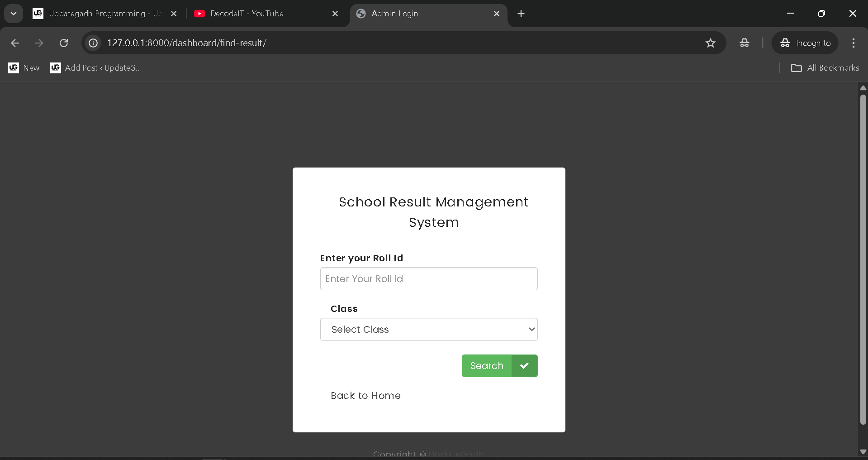Viewport: 868px width, 460px height.
Task: Bookmark this page with star icon
Action: coord(710,43)
